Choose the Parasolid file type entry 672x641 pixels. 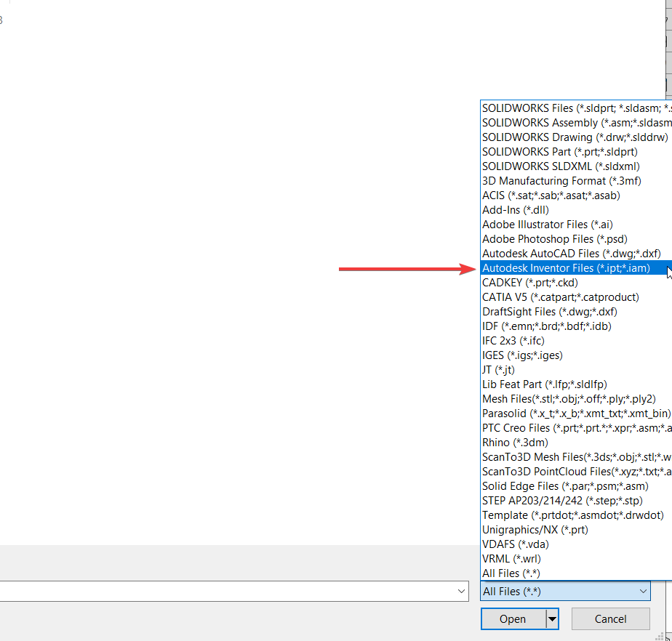click(x=576, y=414)
